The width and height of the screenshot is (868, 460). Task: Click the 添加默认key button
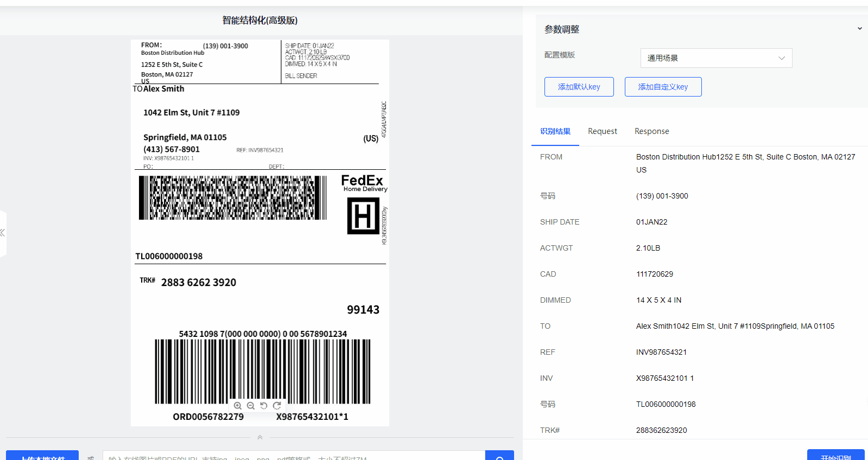579,87
